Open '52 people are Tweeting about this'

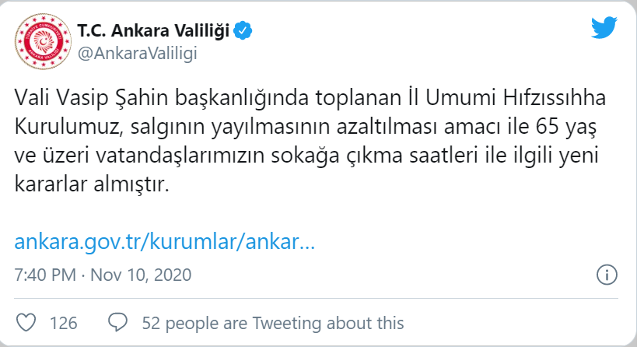tap(273, 323)
